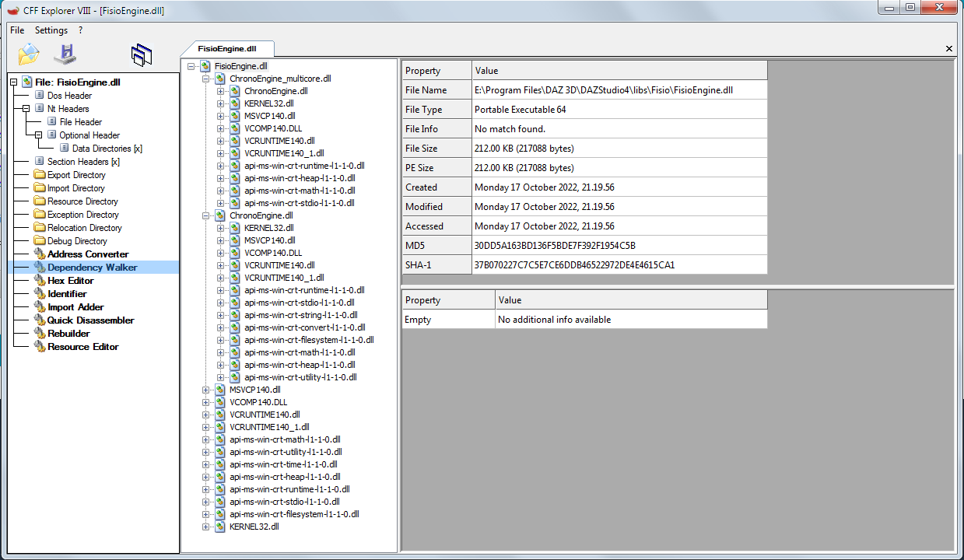Click the Debug Directory folder icon
Screen dimensions: 964x560
40,241
